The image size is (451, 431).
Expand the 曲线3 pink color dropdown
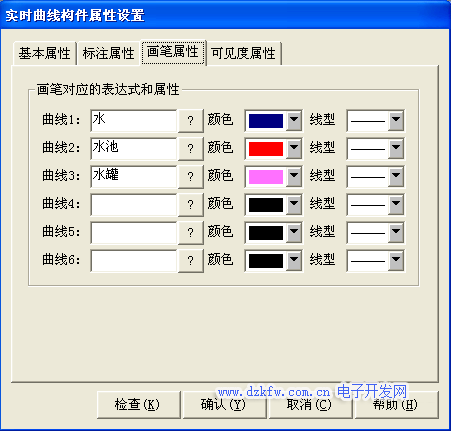[294, 176]
